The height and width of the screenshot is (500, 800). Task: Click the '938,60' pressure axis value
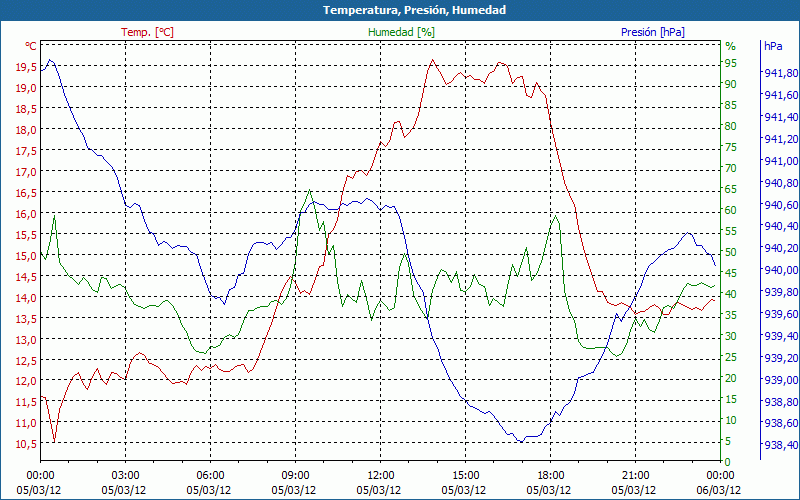[781, 423]
